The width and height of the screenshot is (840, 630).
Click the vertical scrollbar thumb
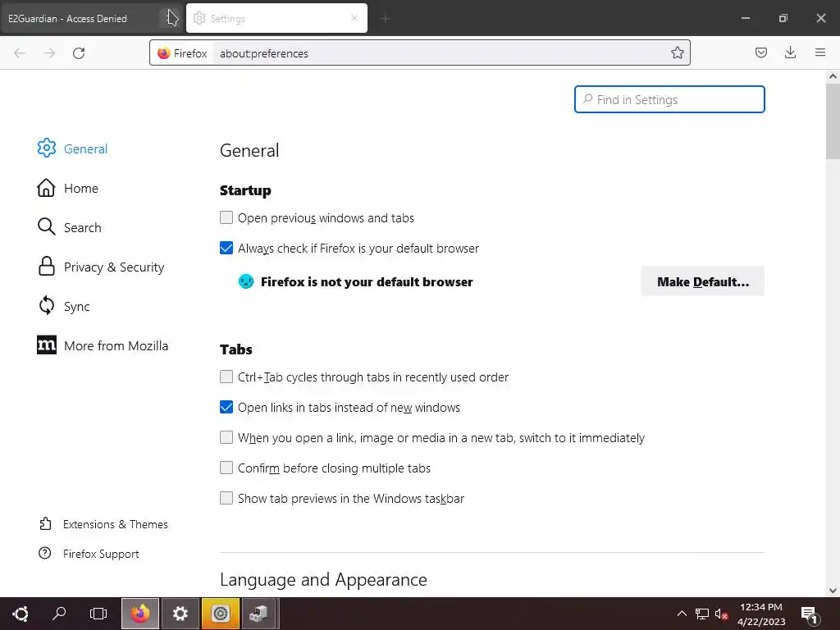point(833,121)
